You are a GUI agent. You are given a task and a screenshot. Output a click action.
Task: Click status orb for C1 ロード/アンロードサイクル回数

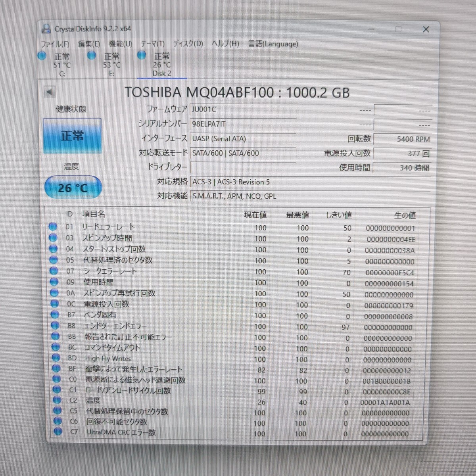click(x=57, y=390)
